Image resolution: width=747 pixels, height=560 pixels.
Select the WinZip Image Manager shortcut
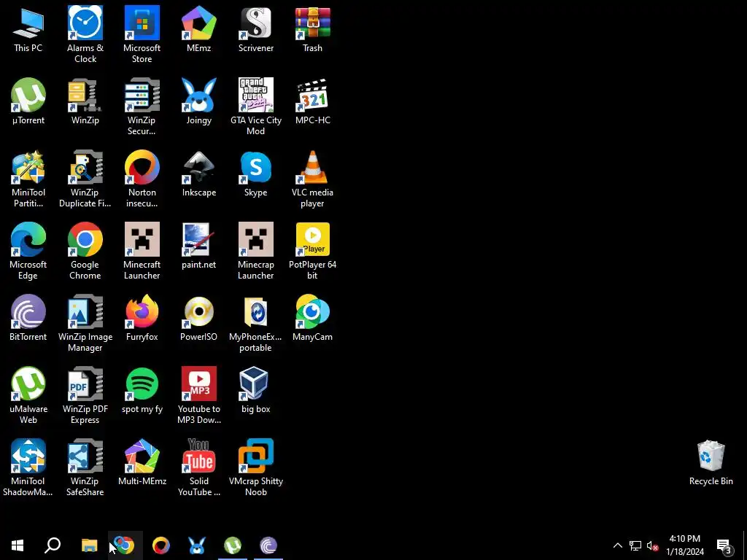click(x=85, y=323)
